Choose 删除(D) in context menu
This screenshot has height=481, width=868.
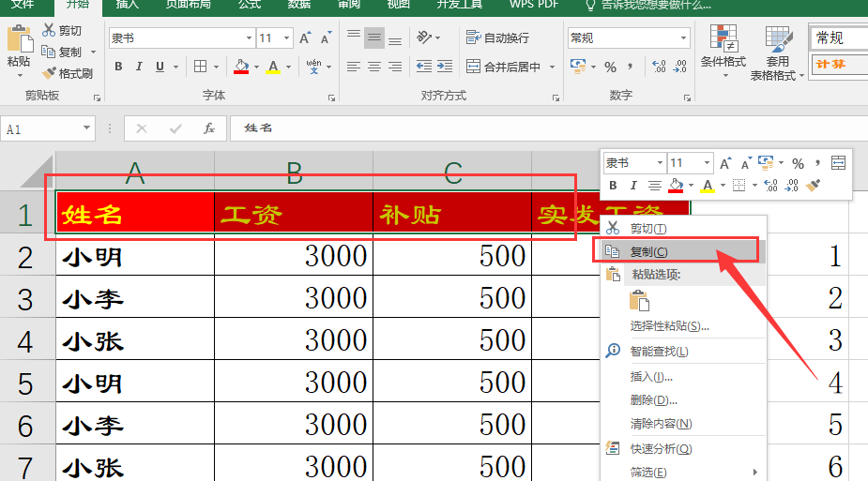click(684, 400)
